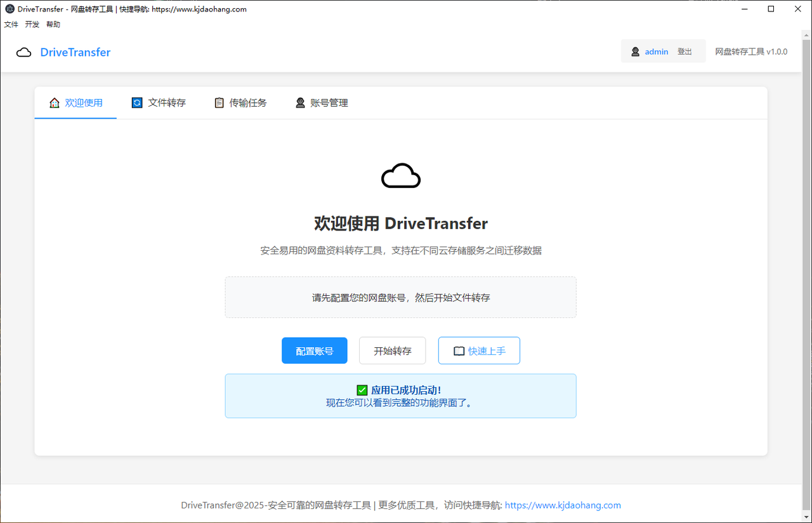This screenshot has height=523, width=812.
Task: Open the 文件 menu
Action: click(11, 25)
